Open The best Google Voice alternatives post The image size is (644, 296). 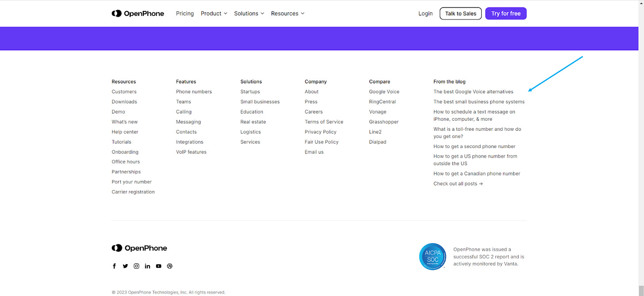[x=473, y=92]
